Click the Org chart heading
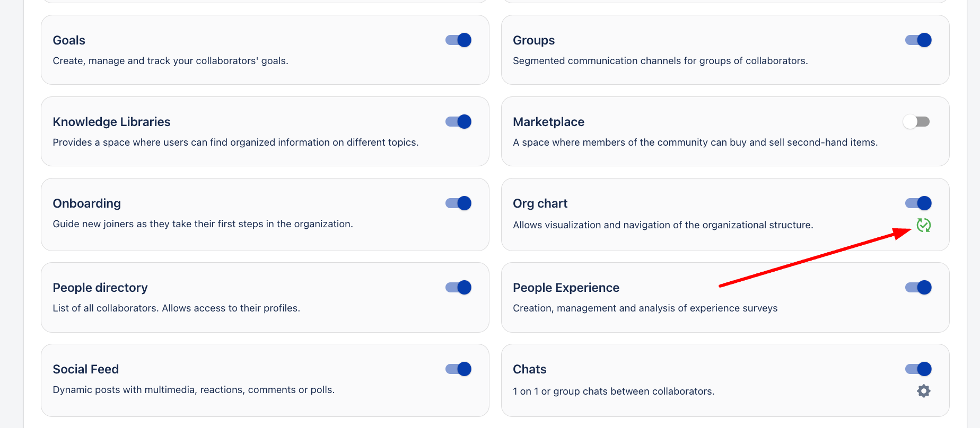The width and height of the screenshot is (980, 428). 540,203
